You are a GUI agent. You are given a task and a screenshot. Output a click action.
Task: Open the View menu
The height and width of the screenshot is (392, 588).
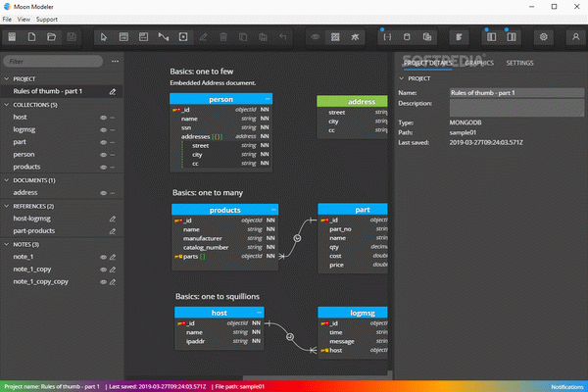tap(24, 20)
